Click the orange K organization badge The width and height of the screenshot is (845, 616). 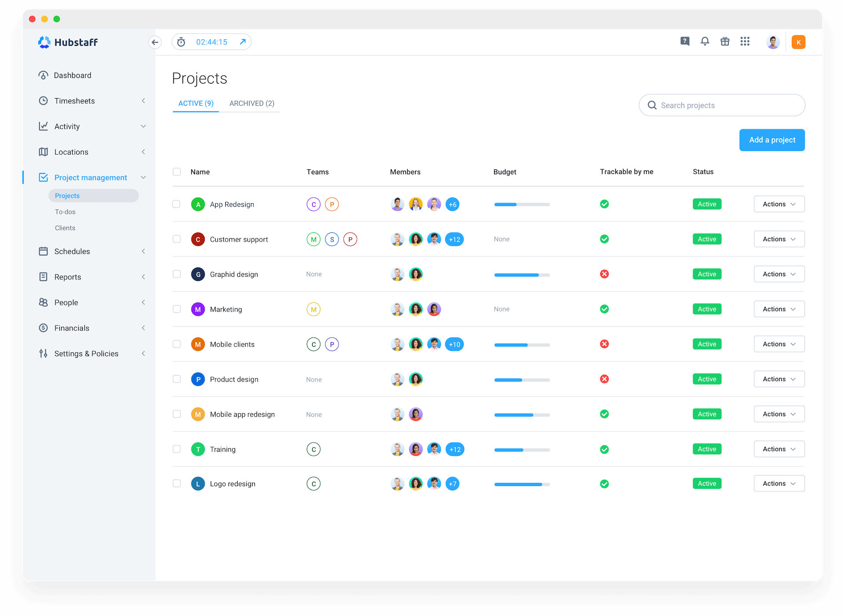pos(798,42)
